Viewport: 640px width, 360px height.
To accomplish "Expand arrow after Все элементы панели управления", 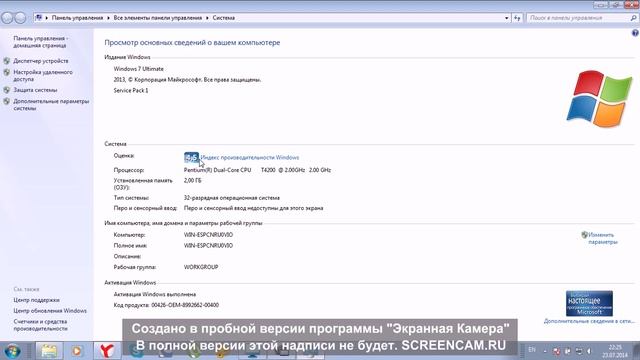I will pyautogui.click(x=207, y=18).
